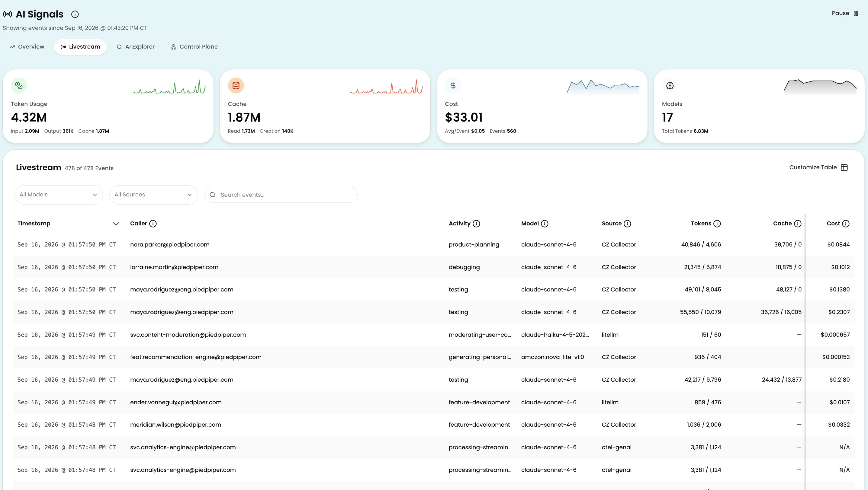Click the Token Usage coins icon
Image resolution: width=868 pixels, height=490 pixels.
(19, 85)
